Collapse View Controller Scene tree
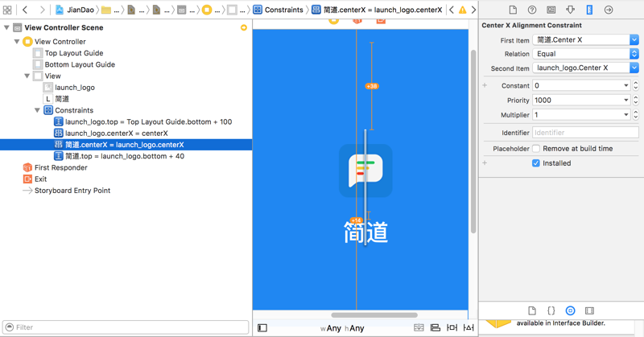Viewport: 644px width, 337px height. click(x=6, y=28)
